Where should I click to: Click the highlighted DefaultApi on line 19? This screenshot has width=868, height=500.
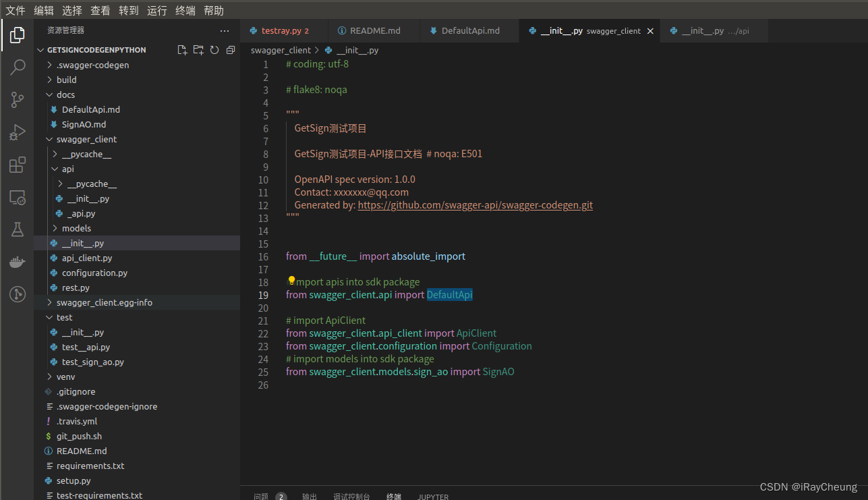pos(450,295)
